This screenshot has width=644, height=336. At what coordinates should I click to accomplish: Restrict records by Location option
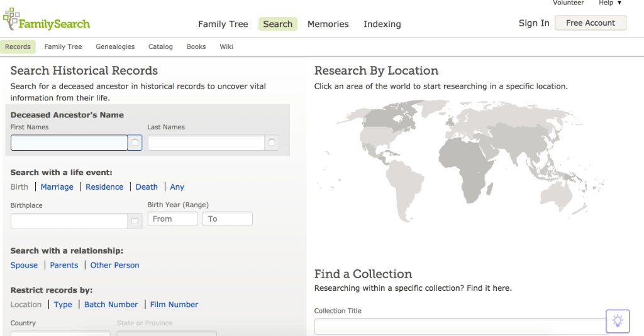[x=26, y=305]
